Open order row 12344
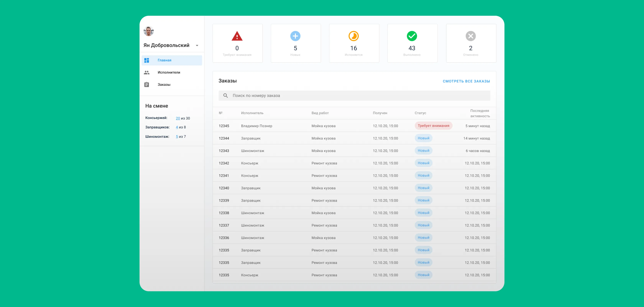Image resolution: width=644 pixels, height=307 pixels. point(354,138)
